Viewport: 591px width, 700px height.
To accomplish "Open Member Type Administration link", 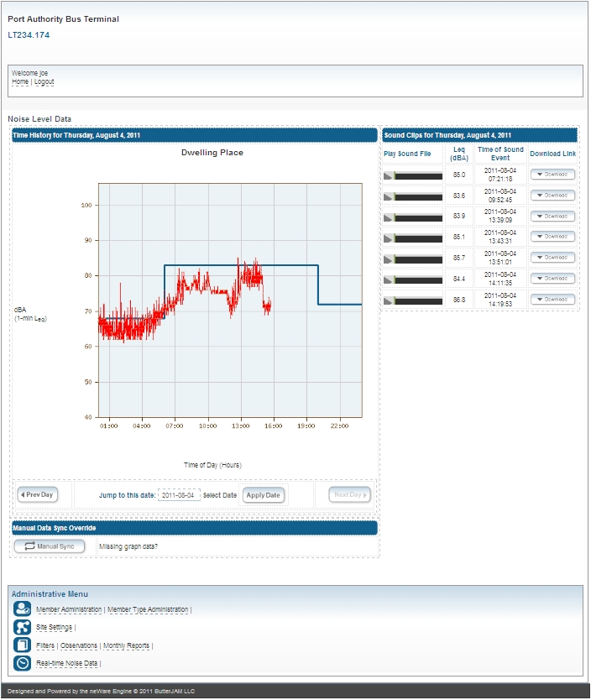I will (148, 610).
